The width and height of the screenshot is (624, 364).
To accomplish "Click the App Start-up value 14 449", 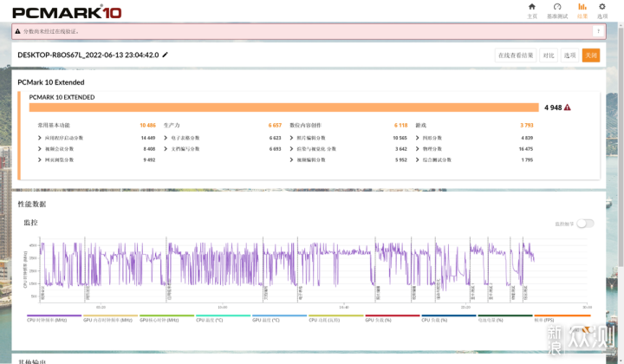I will [148, 138].
